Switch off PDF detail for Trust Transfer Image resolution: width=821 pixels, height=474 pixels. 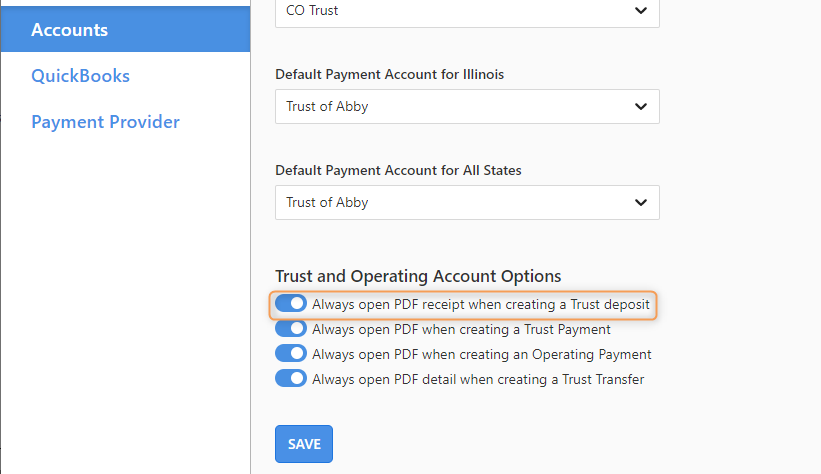point(291,378)
